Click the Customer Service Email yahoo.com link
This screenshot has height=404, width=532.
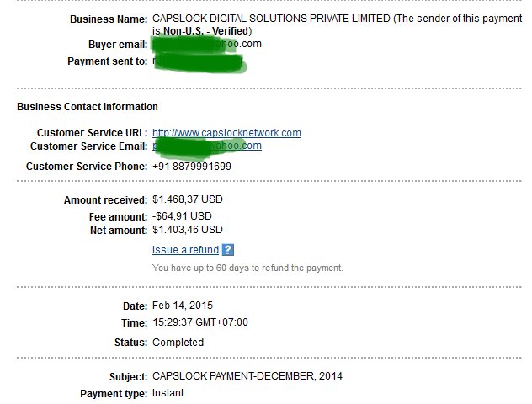207,146
